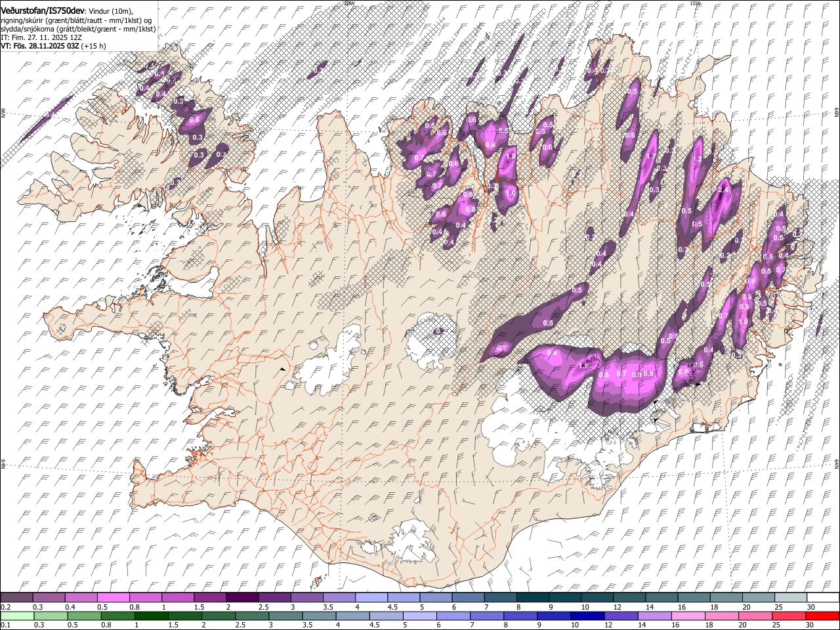Screen dimensions: 840x630
Task: Select the darkest green 1 swatch in lower legend
Action: point(152,616)
